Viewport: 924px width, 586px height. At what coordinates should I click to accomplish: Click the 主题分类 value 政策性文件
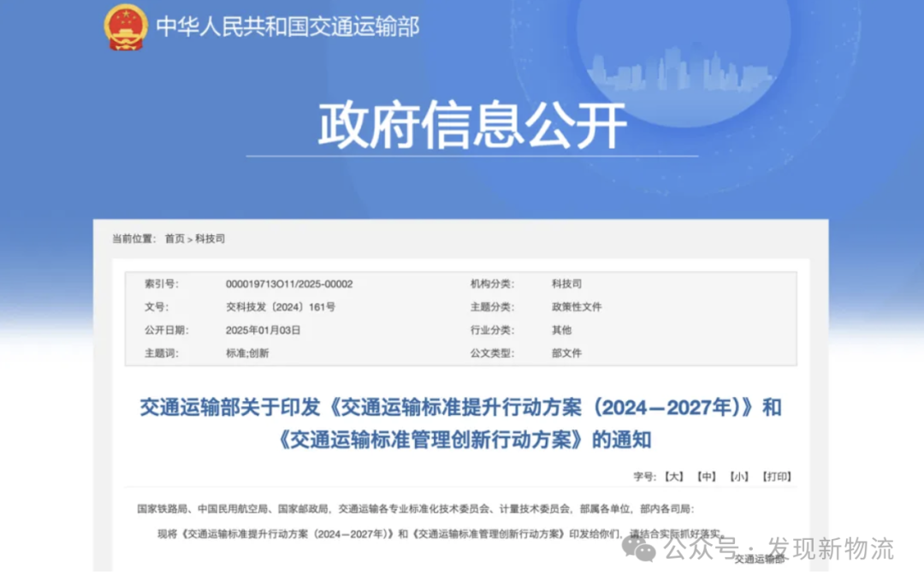(x=577, y=307)
